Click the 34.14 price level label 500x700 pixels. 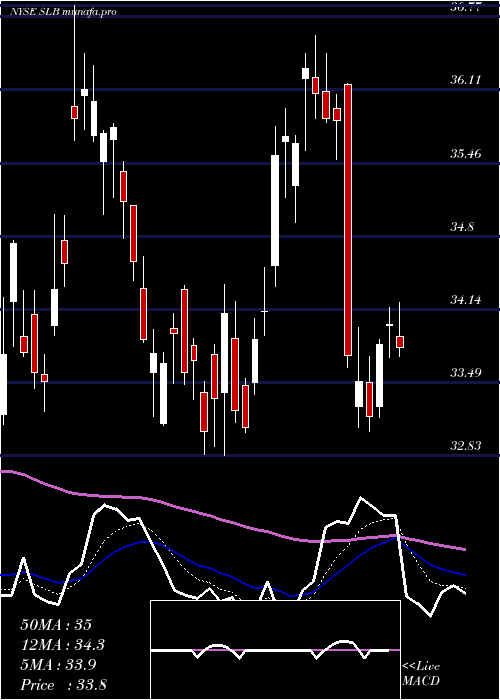coord(466,300)
